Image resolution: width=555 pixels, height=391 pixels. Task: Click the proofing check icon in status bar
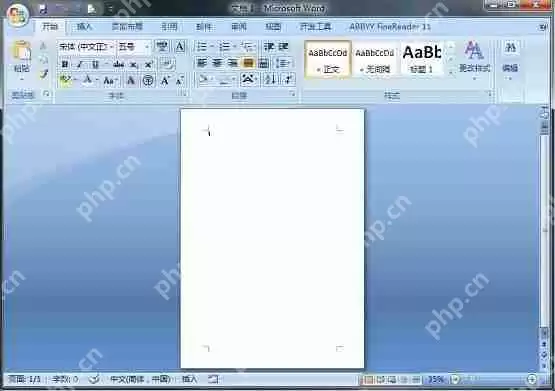point(94,379)
